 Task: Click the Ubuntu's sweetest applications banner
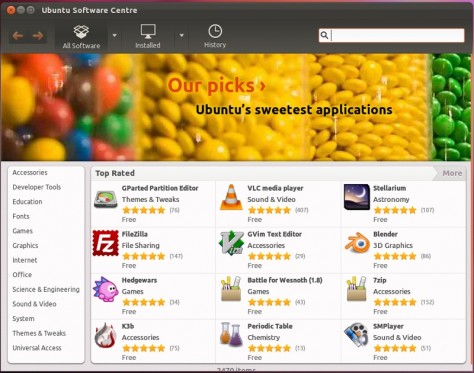294,110
